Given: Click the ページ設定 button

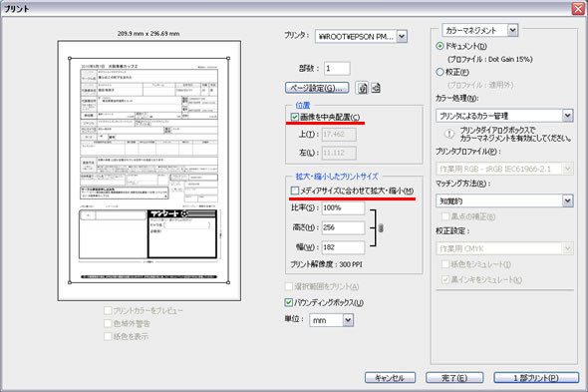Looking at the screenshot, I should pos(317,88).
